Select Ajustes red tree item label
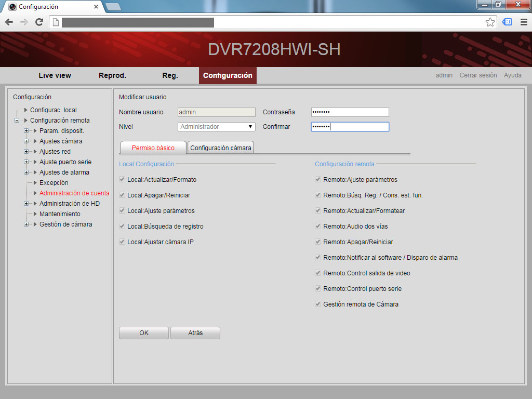Screen dimensions: 532x399 (x=55, y=152)
